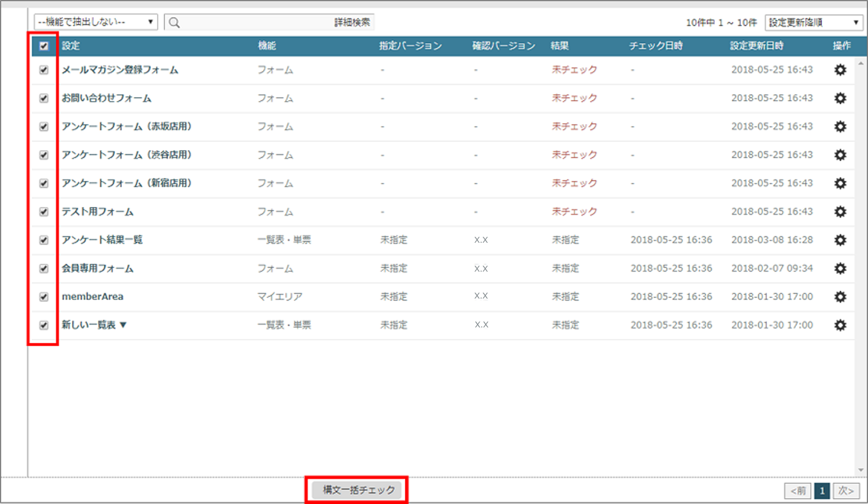Open gear menu for 会員専用フォーム
This screenshot has height=504, width=868.
(840, 268)
